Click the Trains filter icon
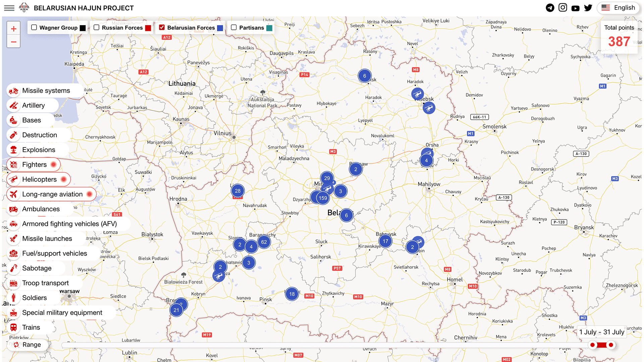644x362 pixels. [x=13, y=327]
